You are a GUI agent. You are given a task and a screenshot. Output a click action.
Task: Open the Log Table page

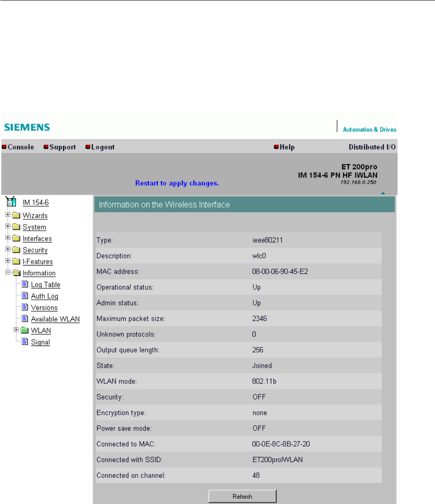coord(46,285)
